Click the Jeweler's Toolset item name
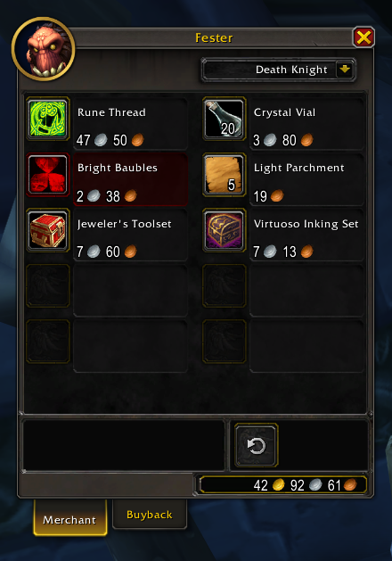 [125, 224]
